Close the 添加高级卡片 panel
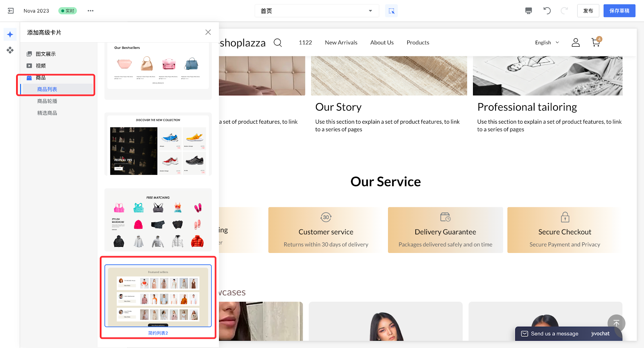This screenshot has height=348, width=644. pyautogui.click(x=208, y=32)
